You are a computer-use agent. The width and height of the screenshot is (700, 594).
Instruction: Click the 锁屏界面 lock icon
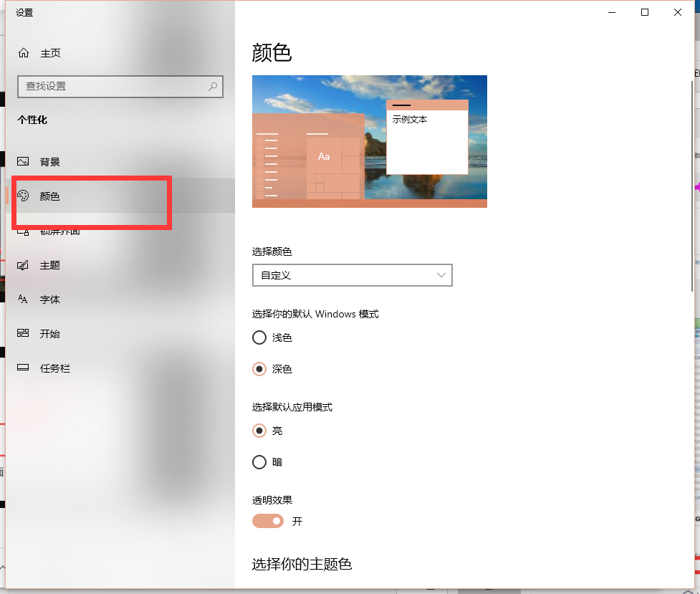(x=22, y=231)
